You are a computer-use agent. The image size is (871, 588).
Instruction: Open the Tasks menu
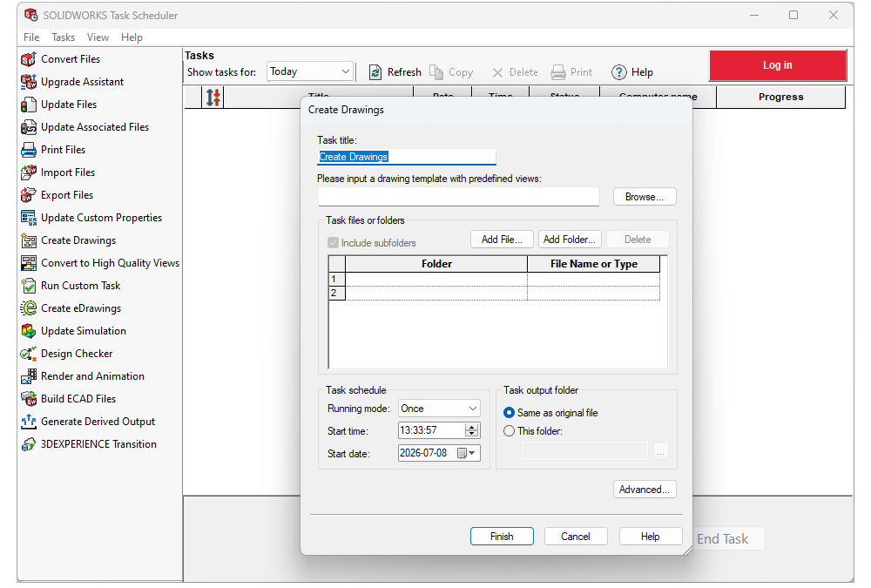[63, 37]
